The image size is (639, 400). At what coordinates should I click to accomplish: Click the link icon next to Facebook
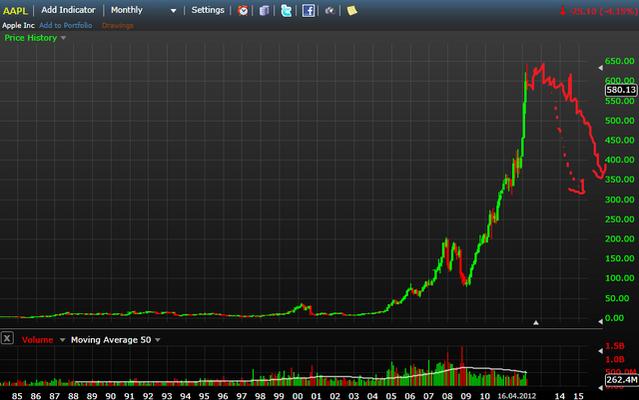330,11
